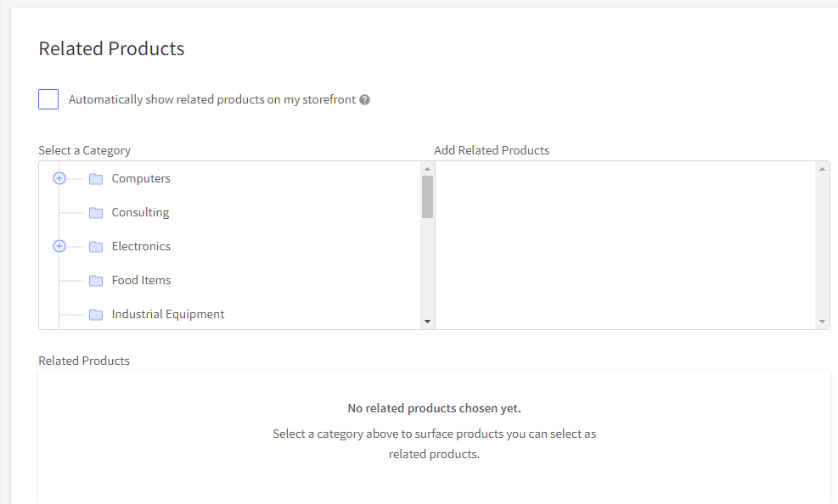Expand the Computers category node
Image resolution: width=838 pixels, height=504 pixels.
[x=59, y=178]
